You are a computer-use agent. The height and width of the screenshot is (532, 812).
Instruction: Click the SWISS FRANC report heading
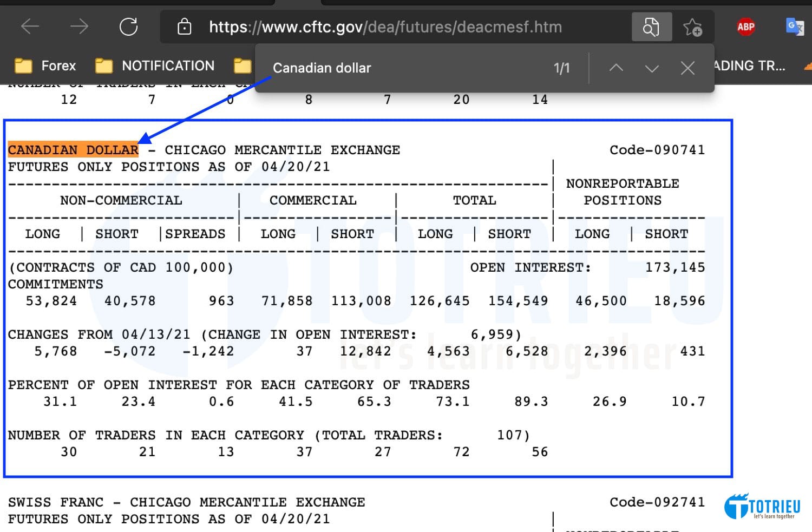[x=55, y=502]
